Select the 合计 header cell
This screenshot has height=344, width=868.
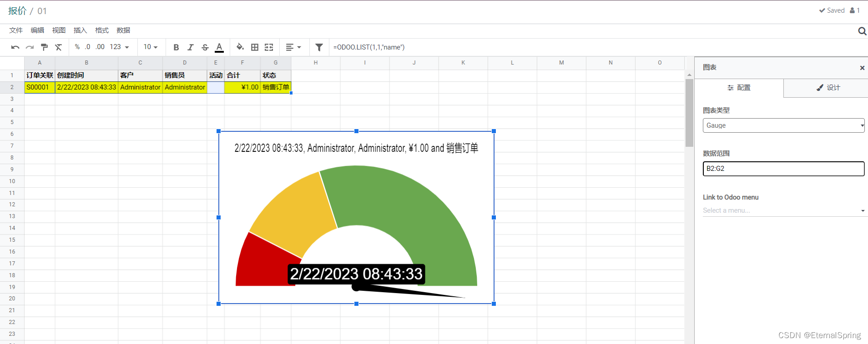click(242, 75)
